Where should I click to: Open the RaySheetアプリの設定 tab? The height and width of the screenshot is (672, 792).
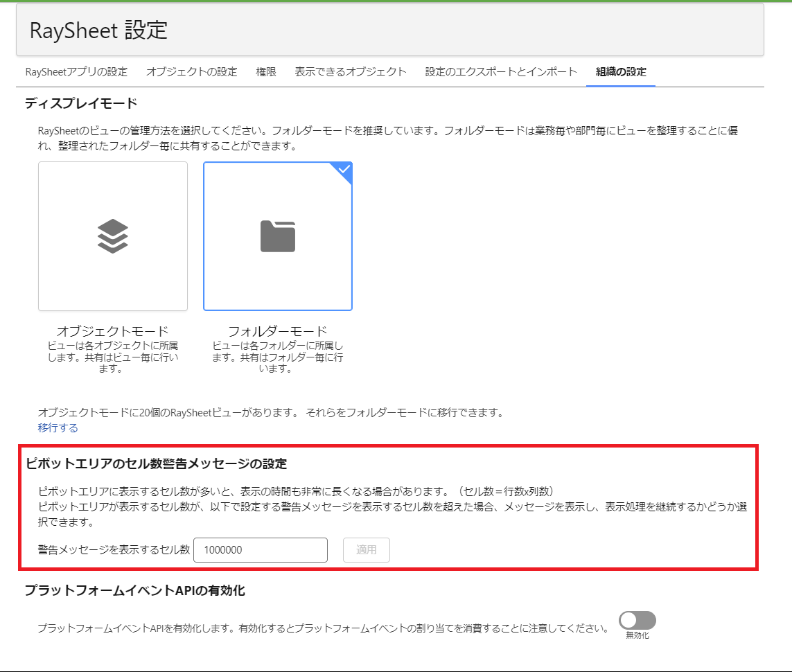click(76, 71)
